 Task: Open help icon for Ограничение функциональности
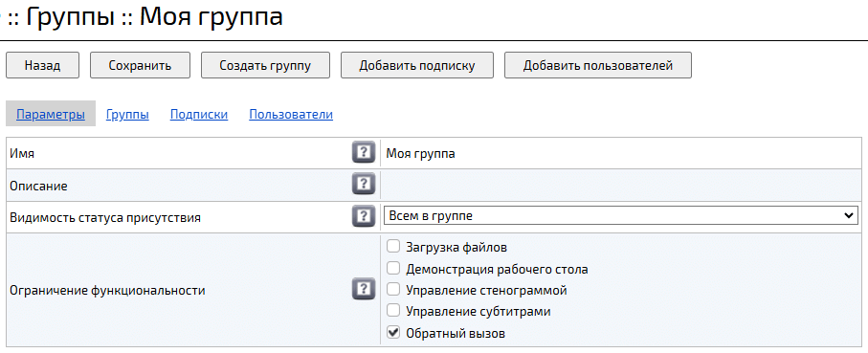(363, 289)
